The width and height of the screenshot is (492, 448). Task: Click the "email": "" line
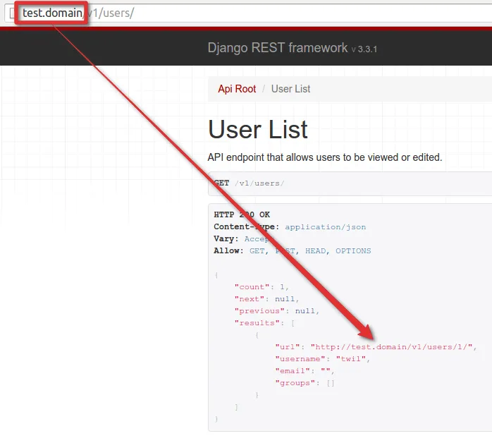[305, 370]
